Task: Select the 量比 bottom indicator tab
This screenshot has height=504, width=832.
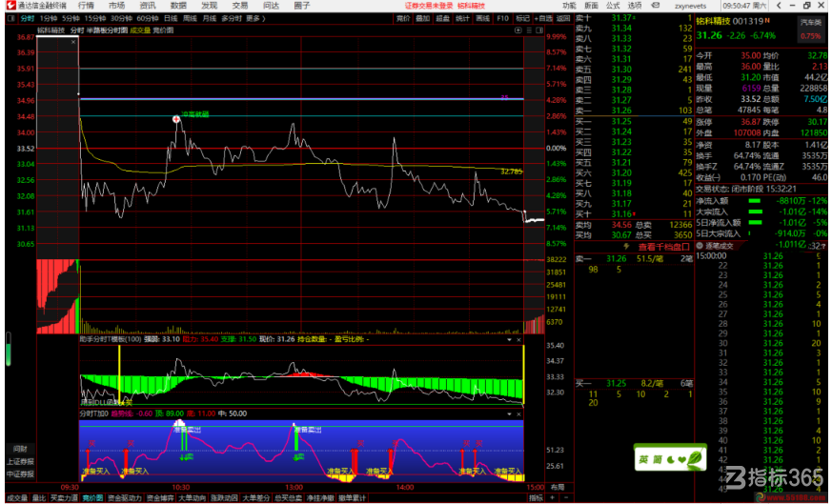Action: click(39, 498)
